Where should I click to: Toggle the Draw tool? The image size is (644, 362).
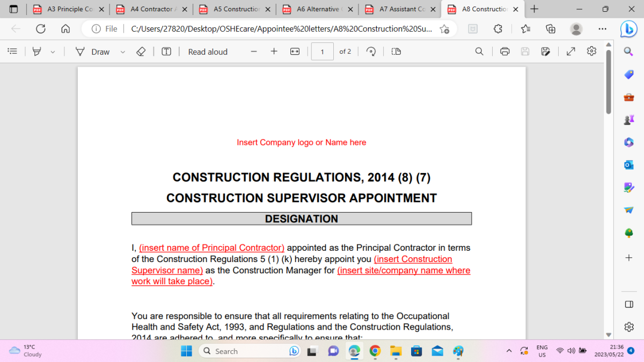point(92,52)
